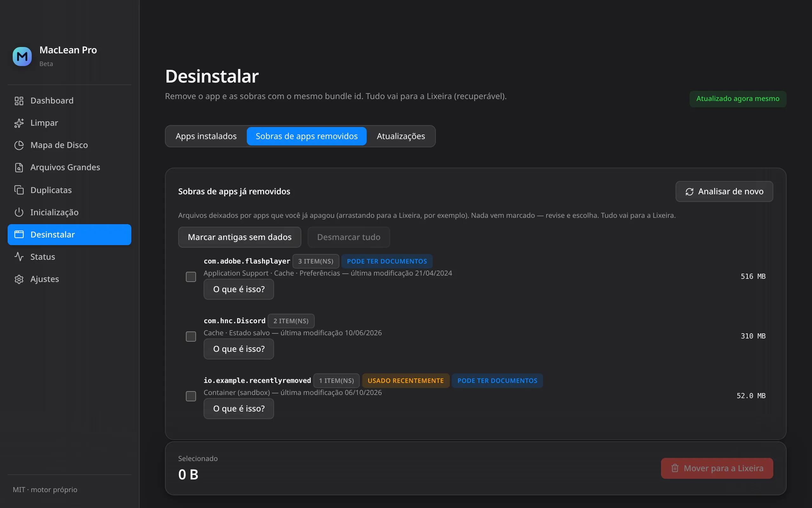
Task: Click the USADO RECENTEMENTE badge
Action: pos(406,381)
